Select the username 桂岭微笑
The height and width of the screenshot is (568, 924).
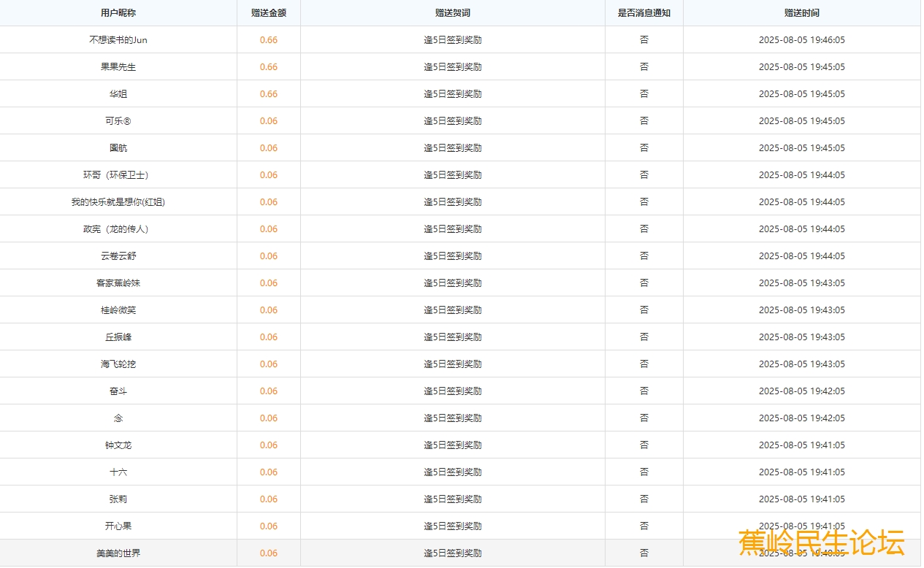[x=118, y=310]
